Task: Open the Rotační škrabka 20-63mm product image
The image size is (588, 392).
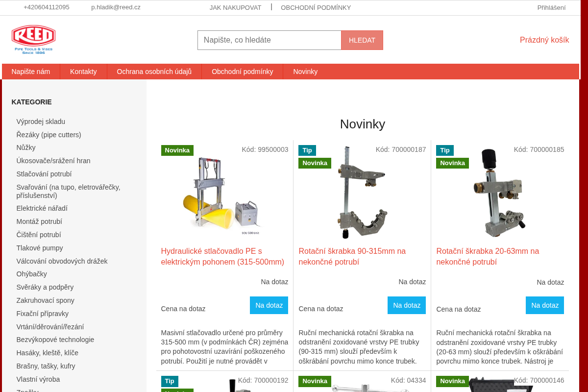Action: [500, 193]
